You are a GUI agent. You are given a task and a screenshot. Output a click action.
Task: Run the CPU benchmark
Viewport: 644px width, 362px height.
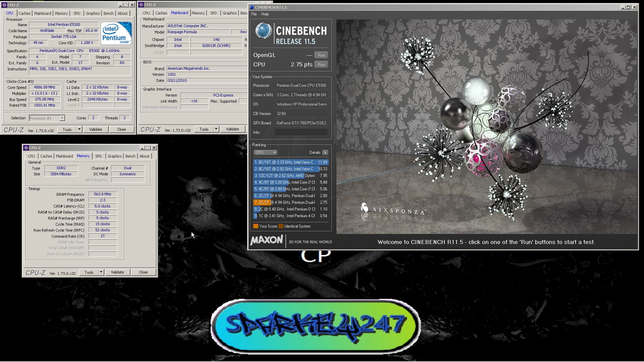(x=321, y=65)
